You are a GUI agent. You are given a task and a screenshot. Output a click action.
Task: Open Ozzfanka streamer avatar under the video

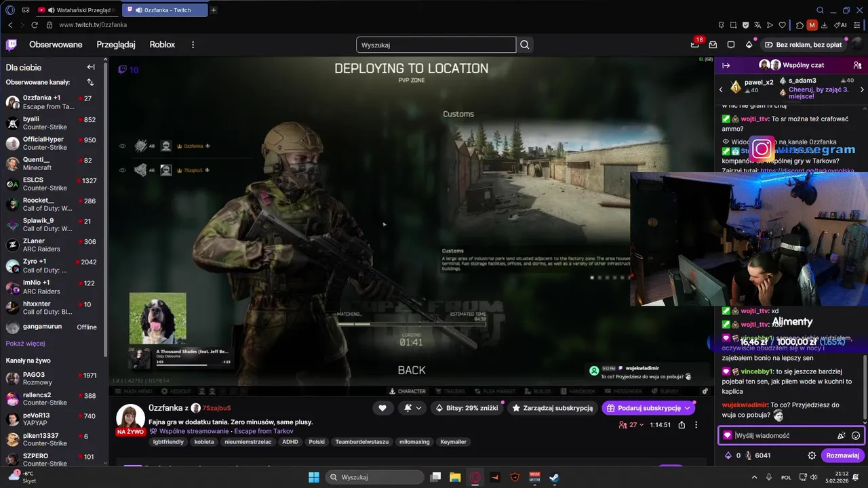(130, 419)
